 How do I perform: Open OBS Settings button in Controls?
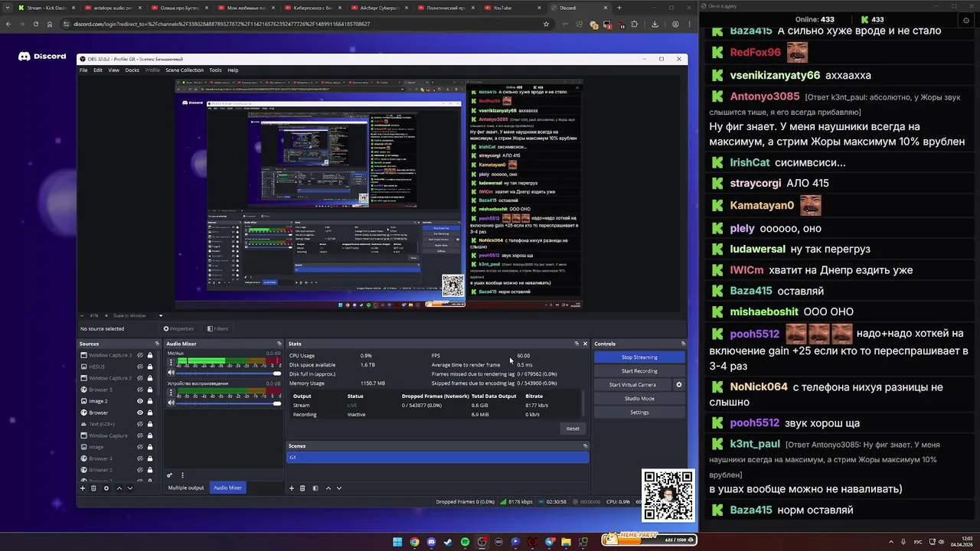click(x=639, y=412)
